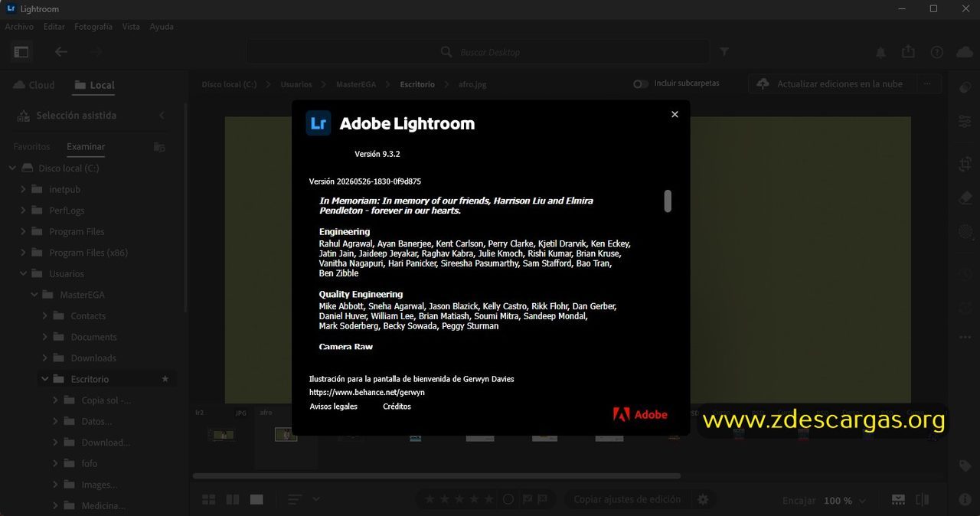Open Avisos legales in About dialog

click(333, 407)
